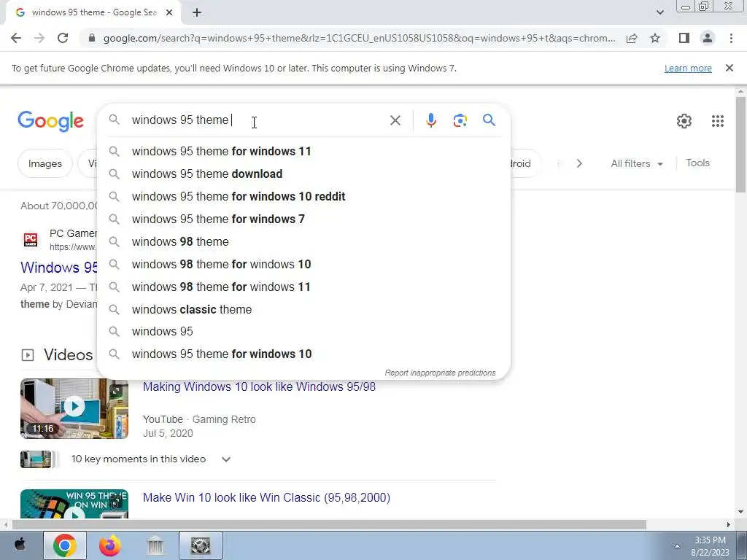Click Report inappropriate predictions

click(440, 373)
